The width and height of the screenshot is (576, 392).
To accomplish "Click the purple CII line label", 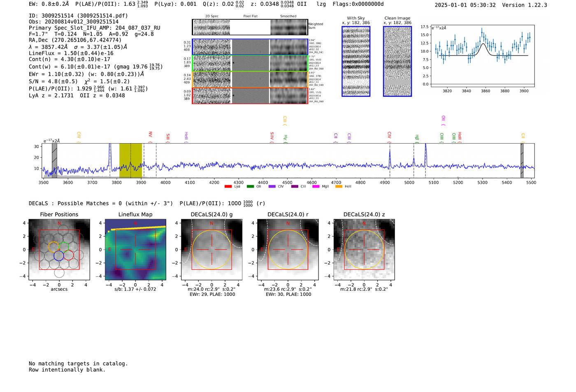I will click(x=336, y=138).
